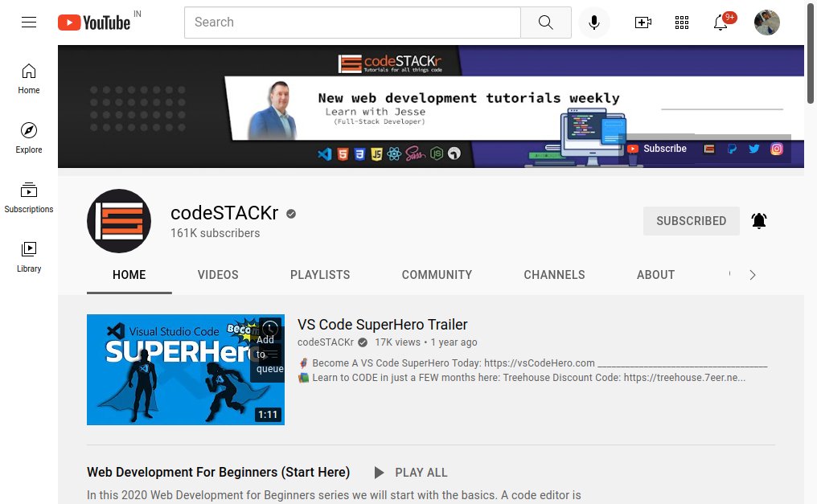Open VS Code SuperHero Trailer title
The image size is (817, 504).
tap(383, 325)
